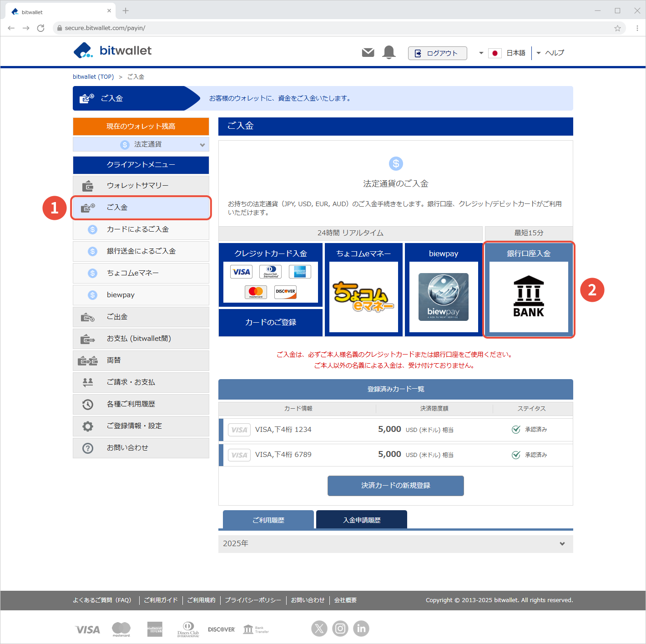Click the exchange icon beside 両替
Image resolution: width=646 pixels, height=644 pixels.
click(x=88, y=360)
